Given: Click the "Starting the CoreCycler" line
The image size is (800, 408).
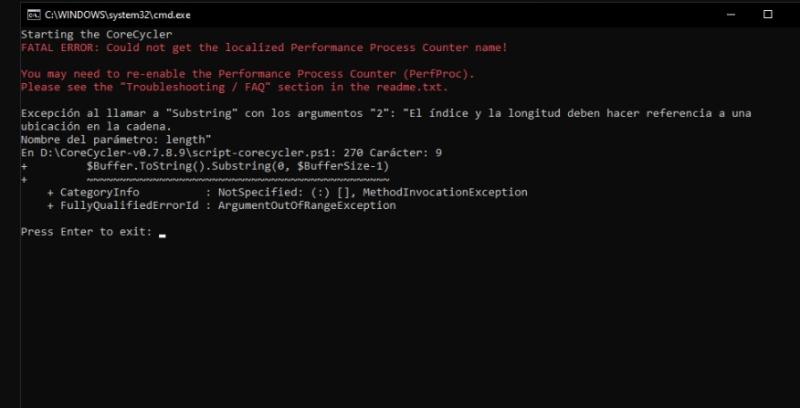Looking at the screenshot, I should tap(84, 34).
